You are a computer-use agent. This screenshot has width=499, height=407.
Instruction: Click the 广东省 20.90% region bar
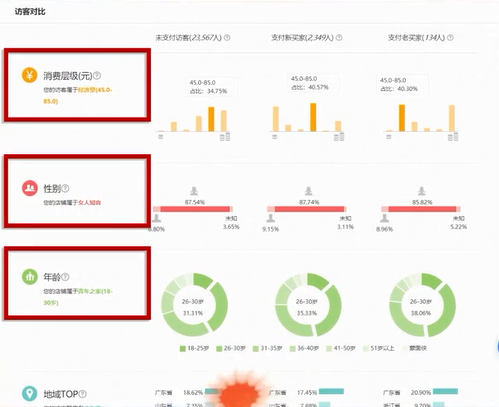445,391
